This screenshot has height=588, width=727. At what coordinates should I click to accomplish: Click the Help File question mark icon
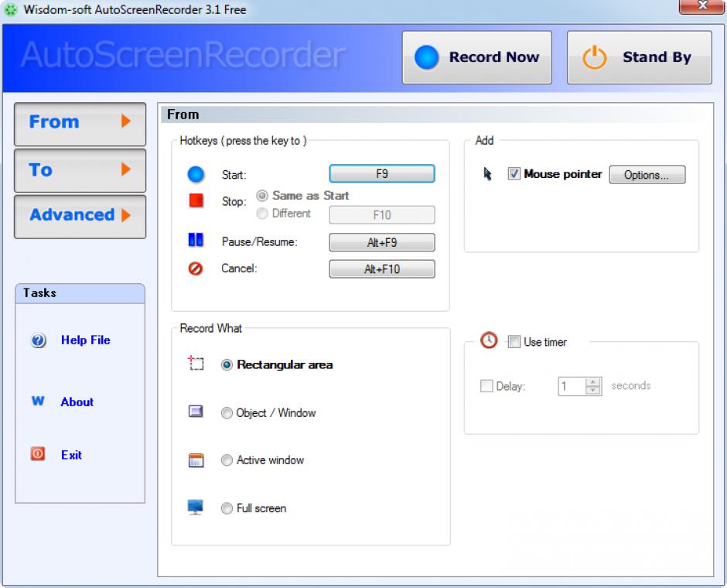pos(39,340)
